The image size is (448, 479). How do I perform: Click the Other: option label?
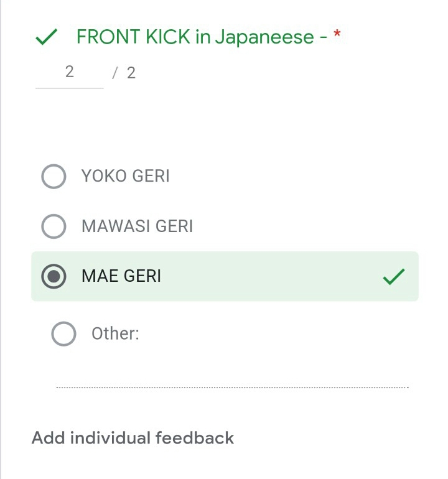pos(115,334)
